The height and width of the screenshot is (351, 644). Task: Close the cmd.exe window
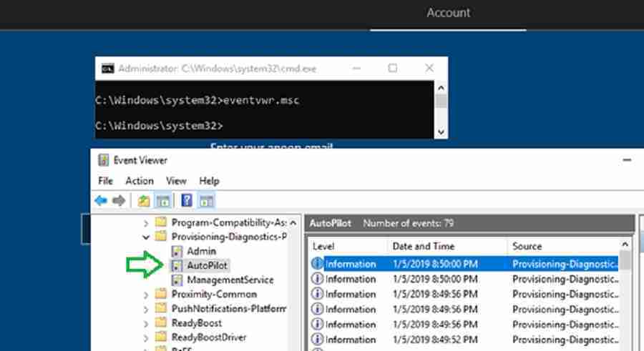pyautogui.click(x=429, y=68)
